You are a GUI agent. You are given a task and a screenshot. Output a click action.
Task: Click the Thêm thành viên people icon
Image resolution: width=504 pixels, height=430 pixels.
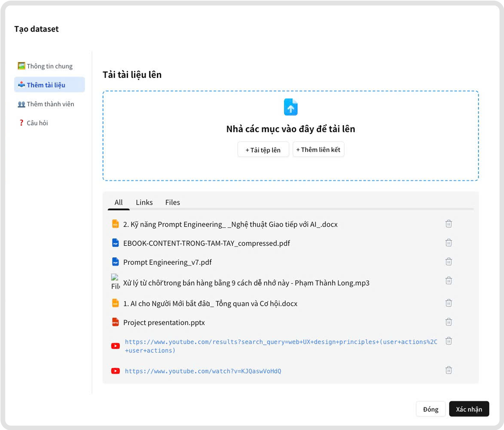(21, 104)
